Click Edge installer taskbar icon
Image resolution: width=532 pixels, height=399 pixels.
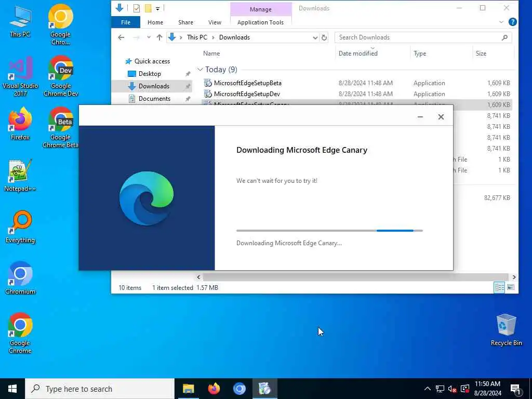point(264,389)
